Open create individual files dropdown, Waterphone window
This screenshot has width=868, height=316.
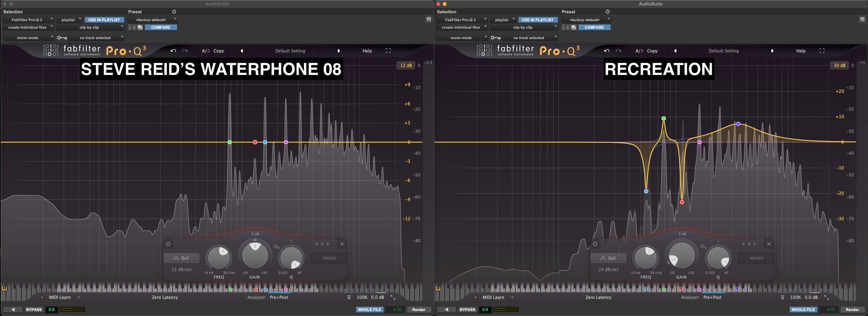tap(28, 27)
